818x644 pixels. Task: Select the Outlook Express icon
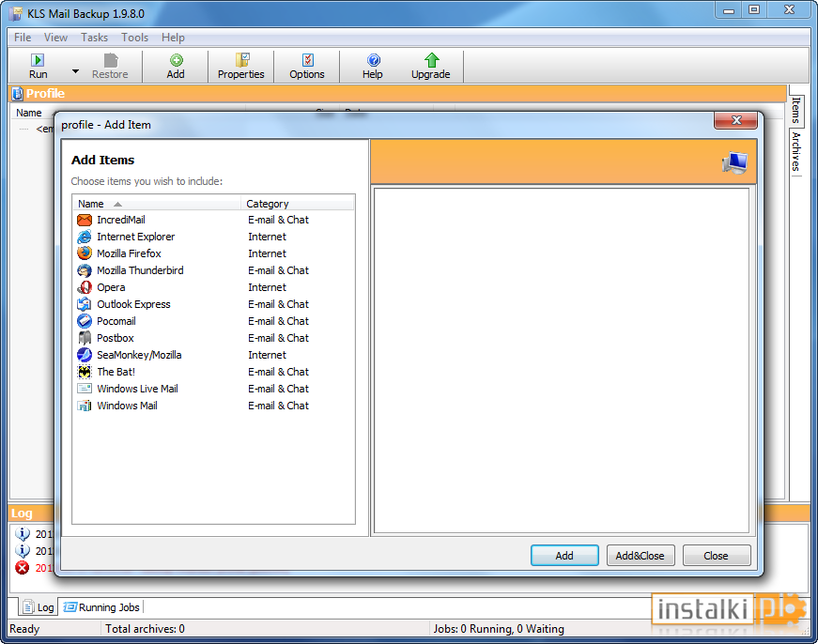tap(85, 304)
